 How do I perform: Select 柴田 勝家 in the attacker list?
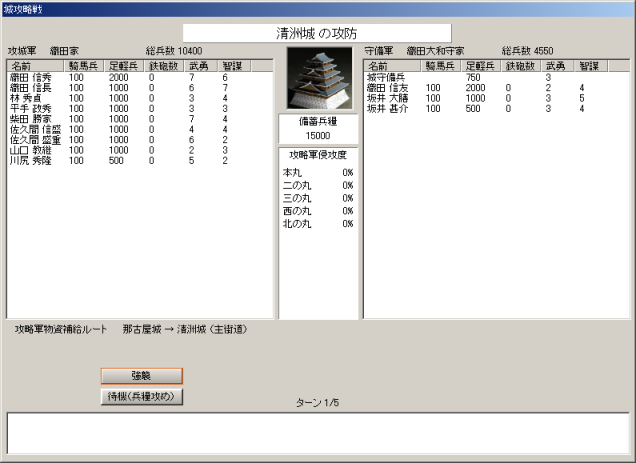[x=31, y=118]
